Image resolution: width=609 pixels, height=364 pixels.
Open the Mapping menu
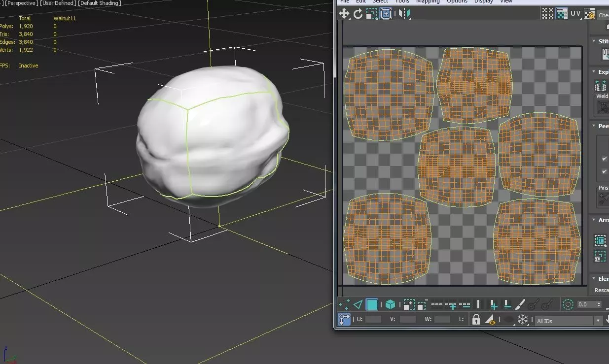point(428,1)
